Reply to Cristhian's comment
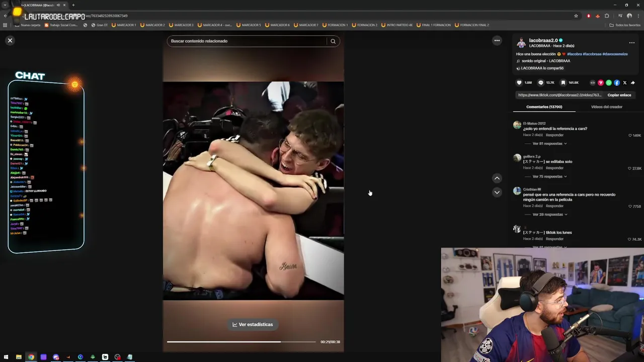This screenshot has height=362, width=644. pos(555,206)
